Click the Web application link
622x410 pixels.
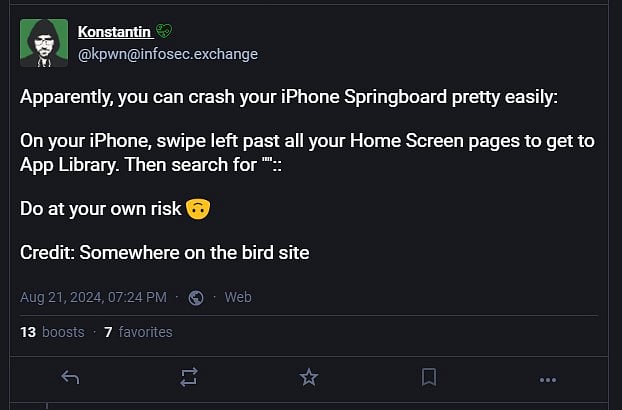pyautogui.click(x=237, y=297)
